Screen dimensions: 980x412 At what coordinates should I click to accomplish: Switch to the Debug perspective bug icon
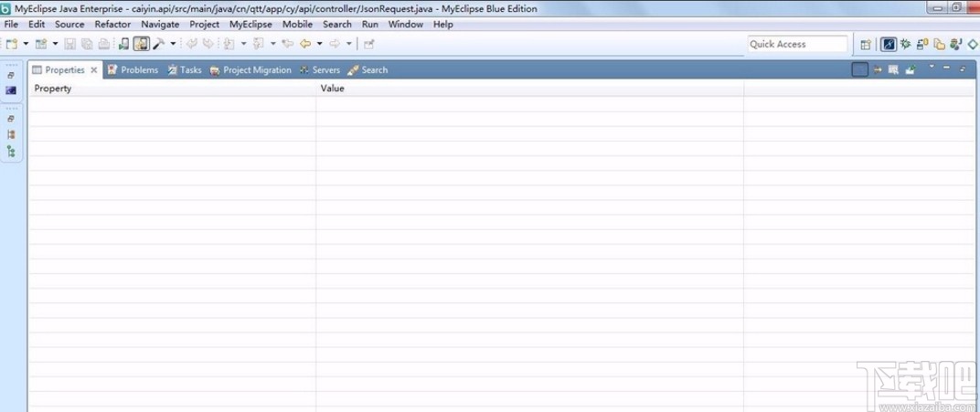pyautogui.click(x=905, y=45)
